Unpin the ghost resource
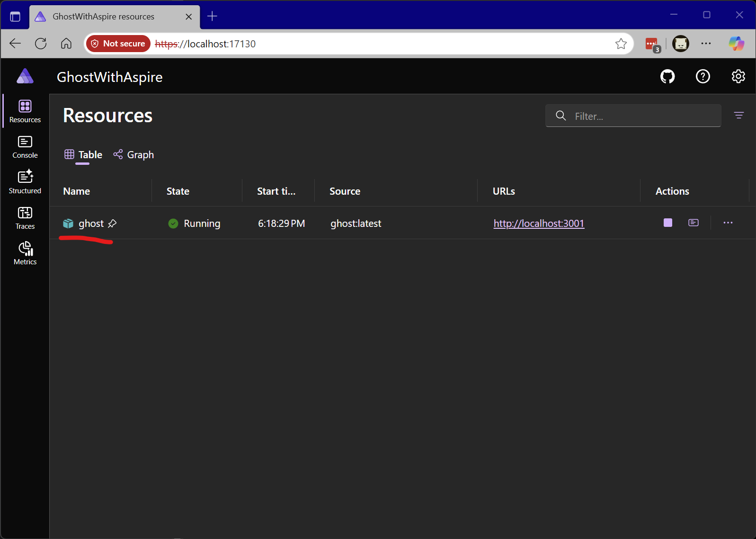Viewport: 756px width, 539px height. click(x=112, y=224)
